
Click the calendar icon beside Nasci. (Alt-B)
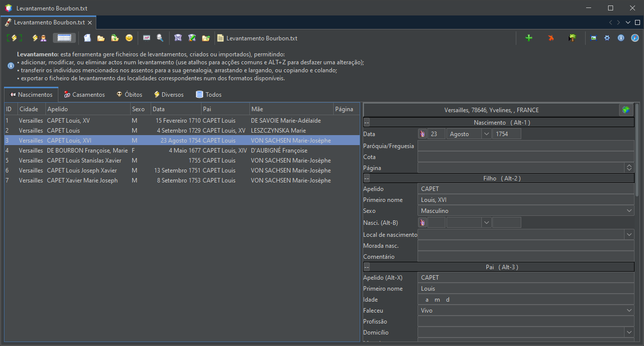[x=423, y=222]
